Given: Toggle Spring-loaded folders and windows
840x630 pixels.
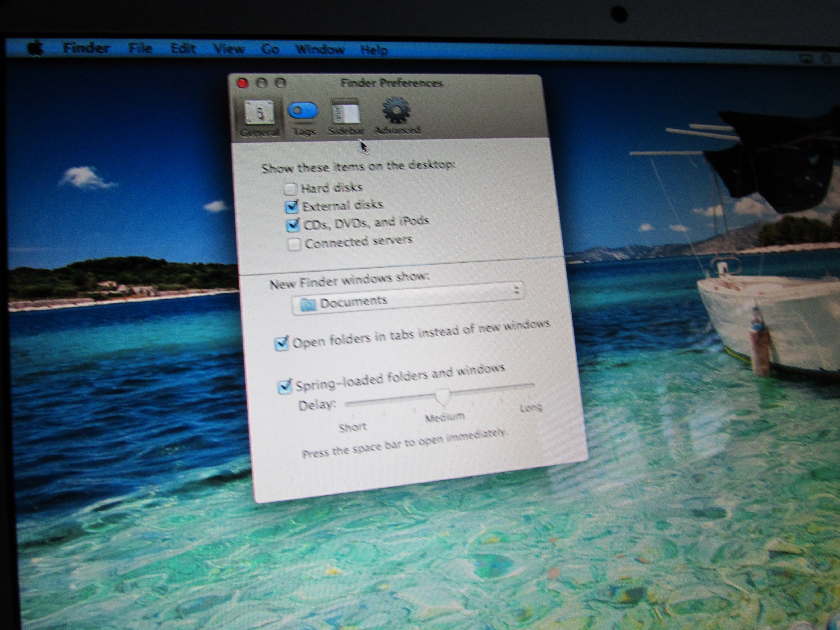Looking at the screenshot, I should click(x=284, y=387).
